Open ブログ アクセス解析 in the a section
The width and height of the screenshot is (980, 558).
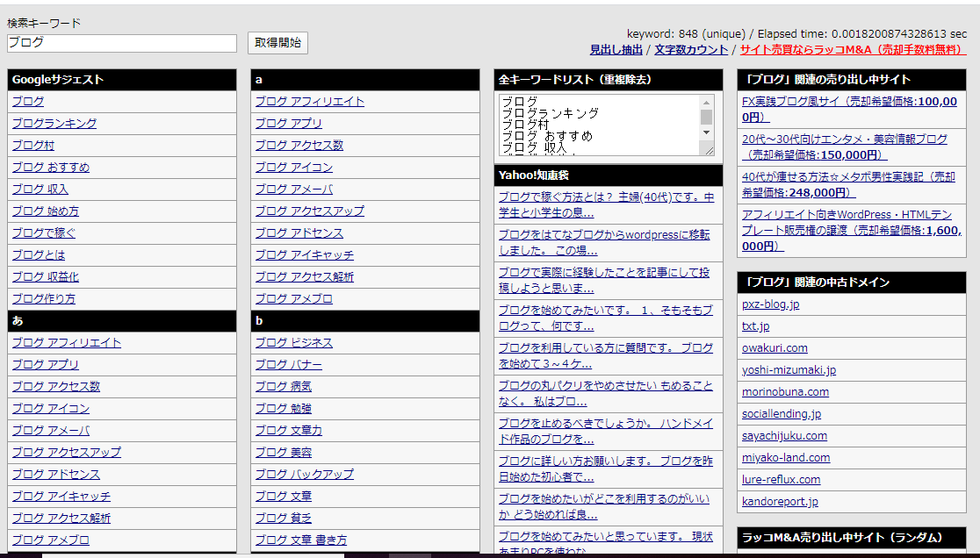(305, 276)
